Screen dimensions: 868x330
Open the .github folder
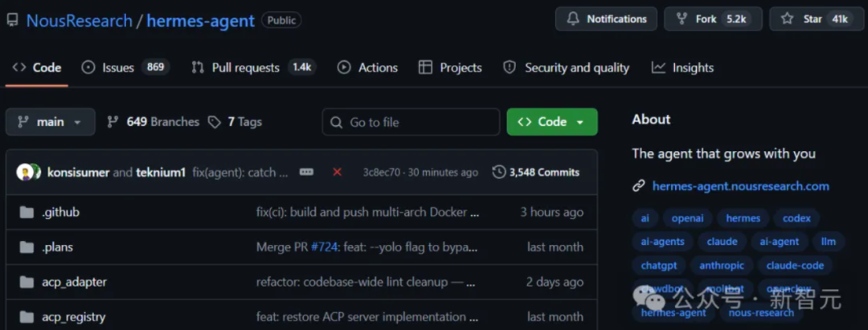coord(60,212)
